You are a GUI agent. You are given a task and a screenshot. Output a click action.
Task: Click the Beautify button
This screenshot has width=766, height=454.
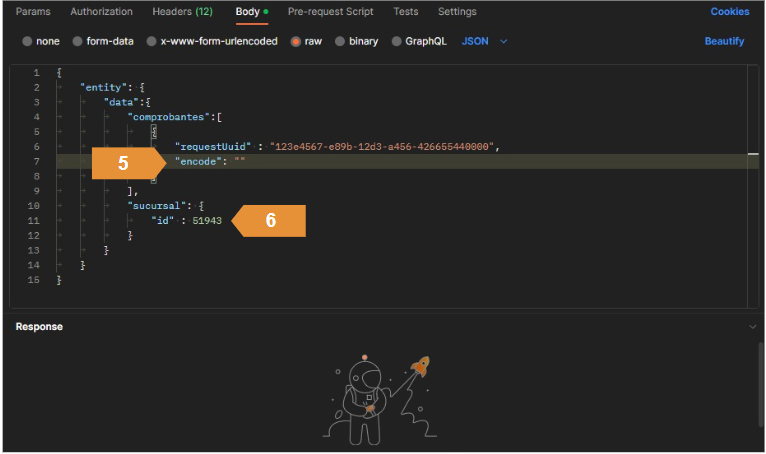724,42
